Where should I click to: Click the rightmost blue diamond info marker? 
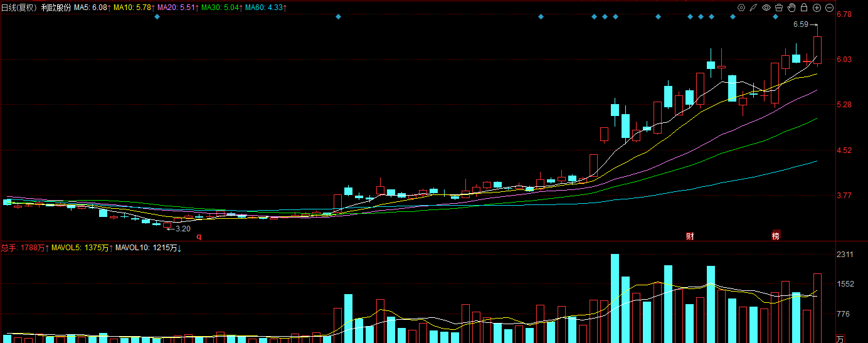(x=776, y=17)
